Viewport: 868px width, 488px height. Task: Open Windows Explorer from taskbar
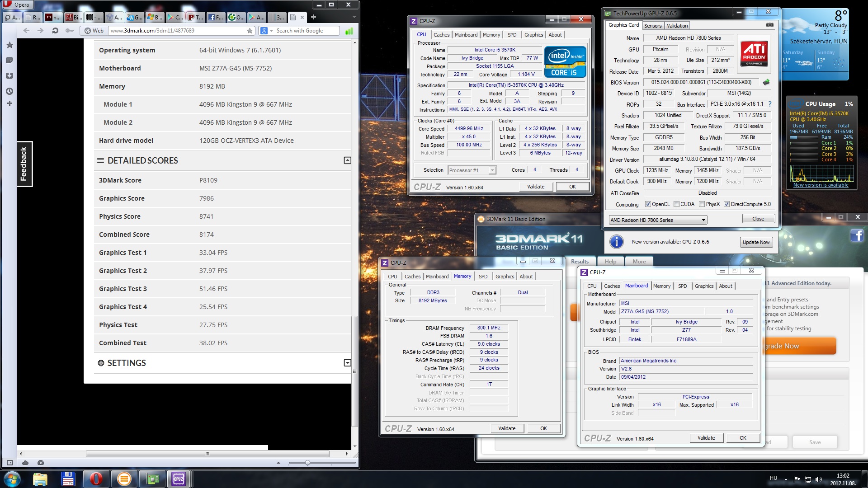click(40, 479)
